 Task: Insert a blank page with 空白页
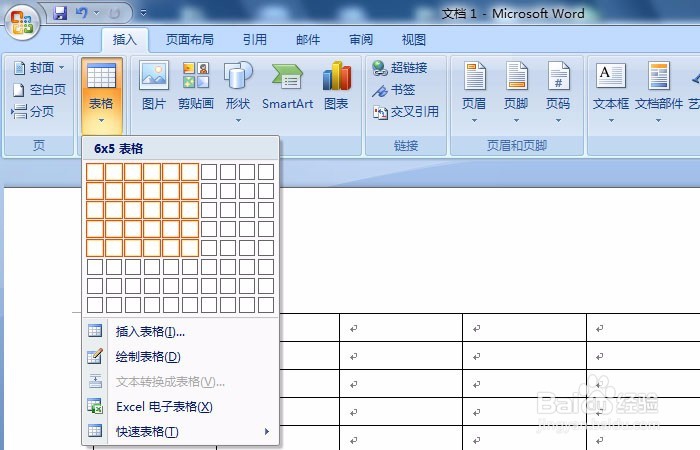(39, 90)
